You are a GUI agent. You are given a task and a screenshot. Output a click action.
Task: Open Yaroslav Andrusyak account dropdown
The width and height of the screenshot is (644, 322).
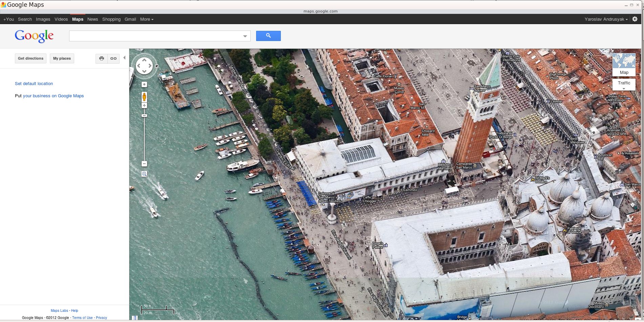click(606, 19)
